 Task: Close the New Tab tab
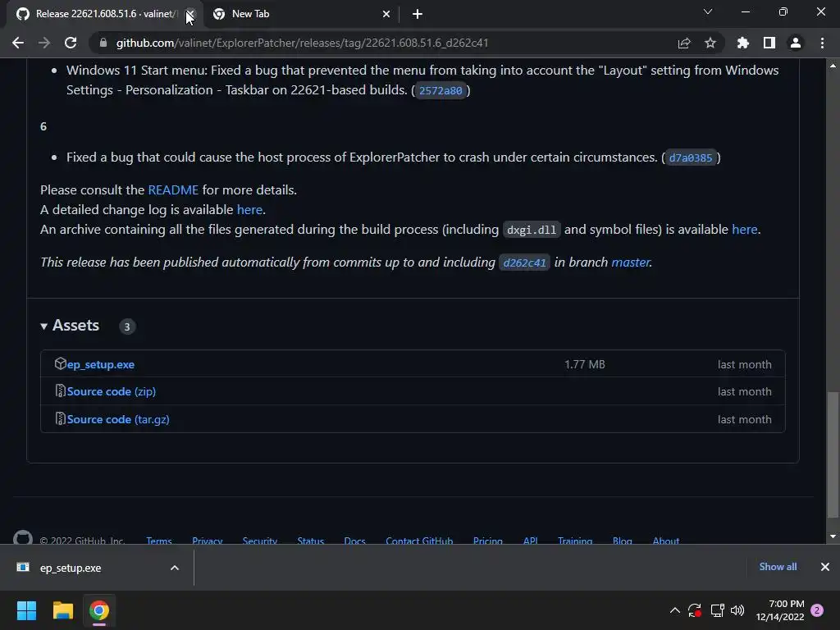[386, 14]
